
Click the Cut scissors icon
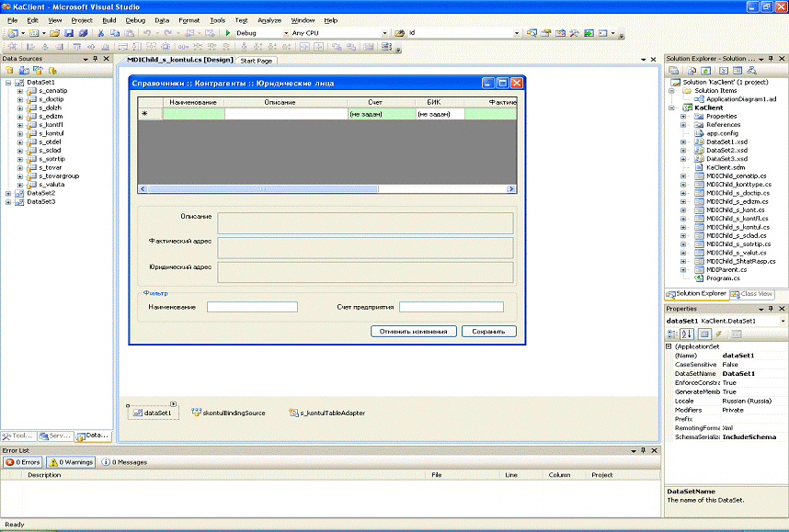[100, 33]
